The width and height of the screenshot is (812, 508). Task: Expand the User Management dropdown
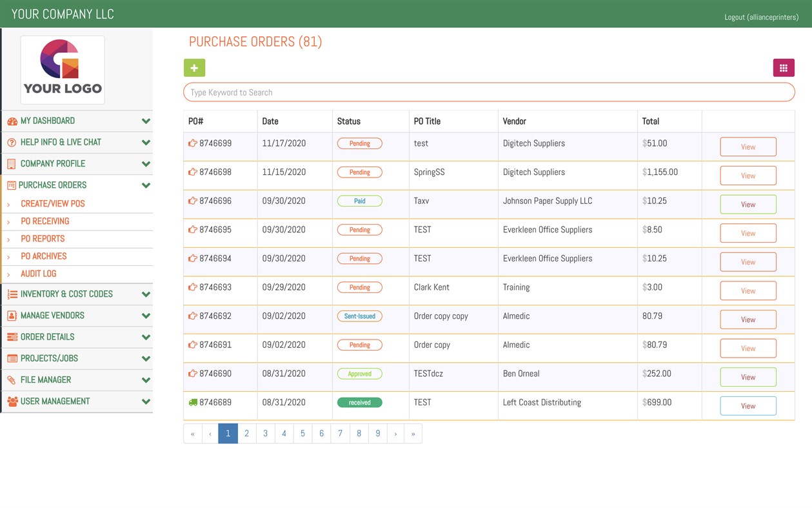pos(146,401)
